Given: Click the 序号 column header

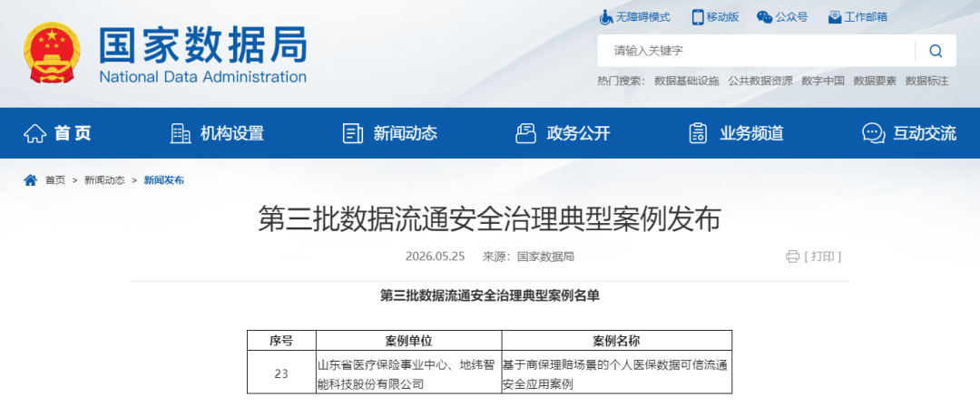Looking at the screenshot, I should pyautogui.click(x=281, y=341).
